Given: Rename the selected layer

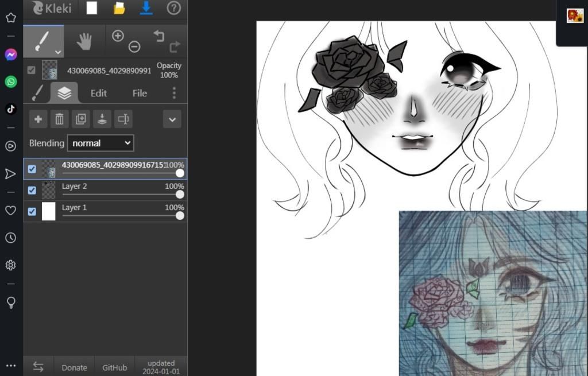Looking at the screenshot, I should click(123, 119).
